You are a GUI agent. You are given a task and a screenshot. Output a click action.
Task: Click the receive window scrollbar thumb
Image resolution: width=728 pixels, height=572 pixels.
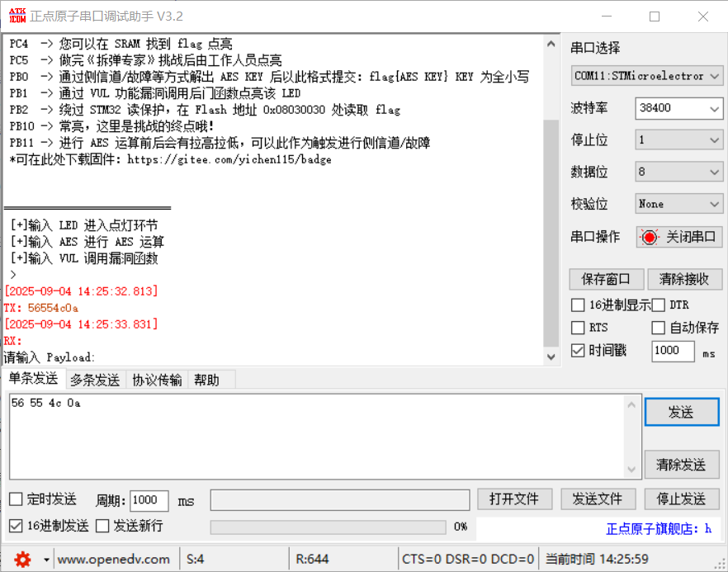pos(551,234)
